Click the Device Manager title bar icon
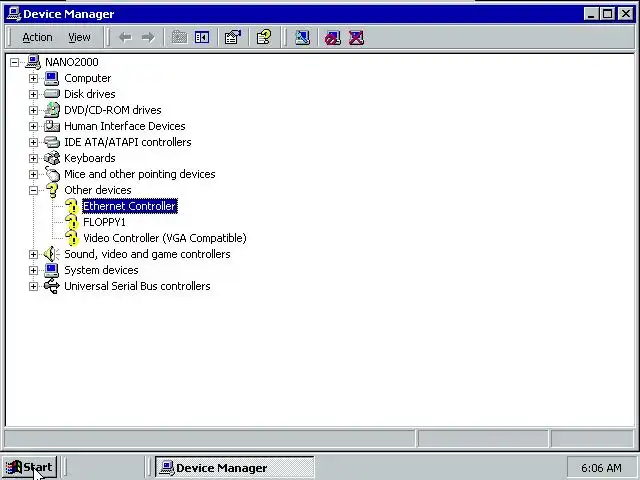Viewport: 640px width, 480px height. coord(14,14)
